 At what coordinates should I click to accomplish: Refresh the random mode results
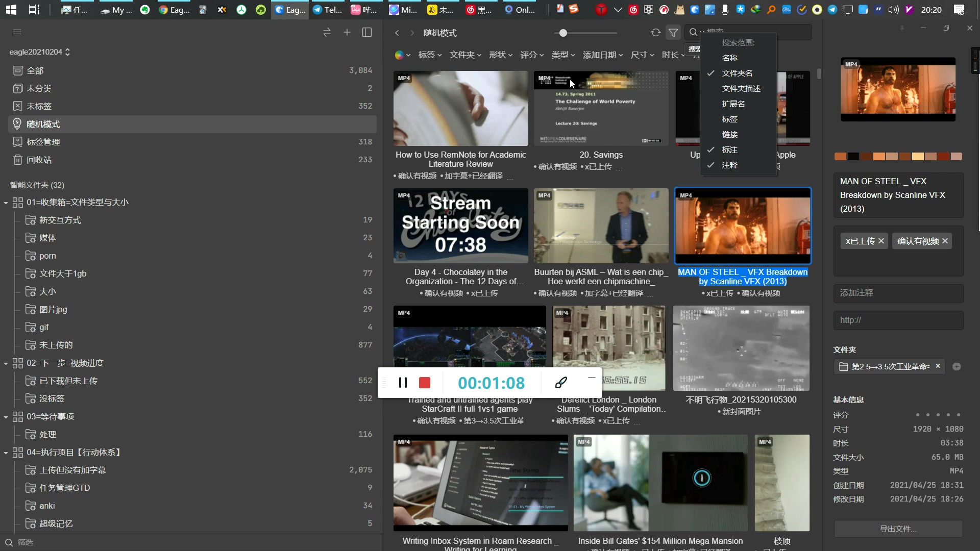point(656,33)
